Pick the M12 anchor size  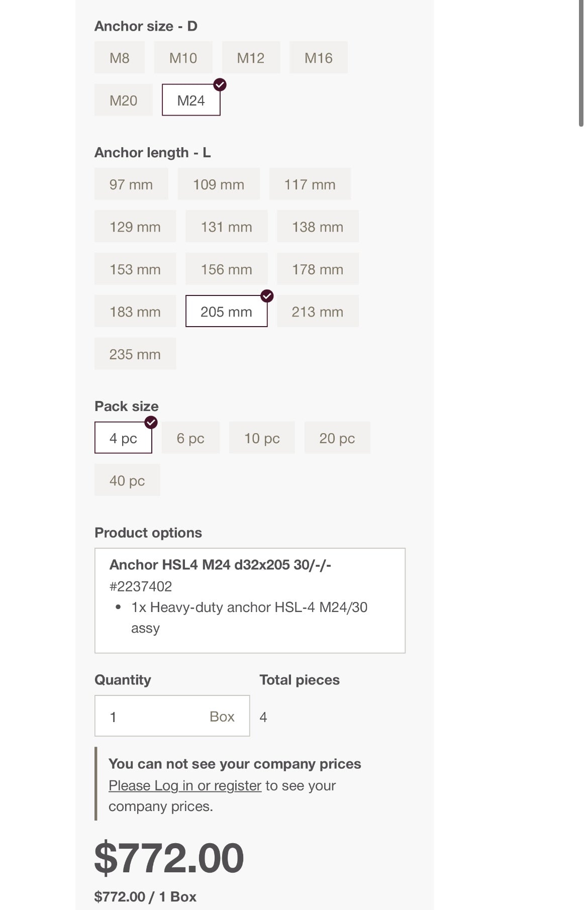pos(251,58)
